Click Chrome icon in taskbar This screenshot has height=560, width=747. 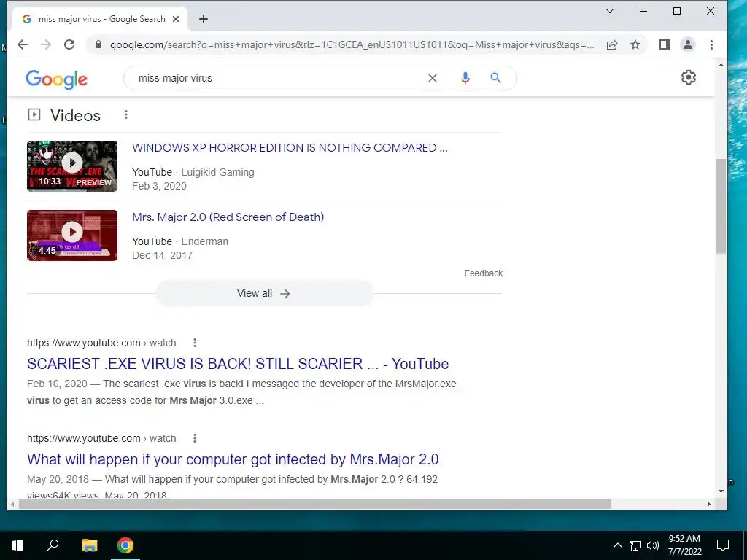pos(125,545)
